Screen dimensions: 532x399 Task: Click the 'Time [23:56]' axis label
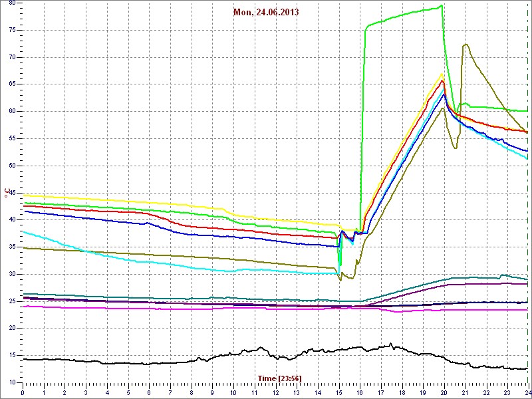279,378
